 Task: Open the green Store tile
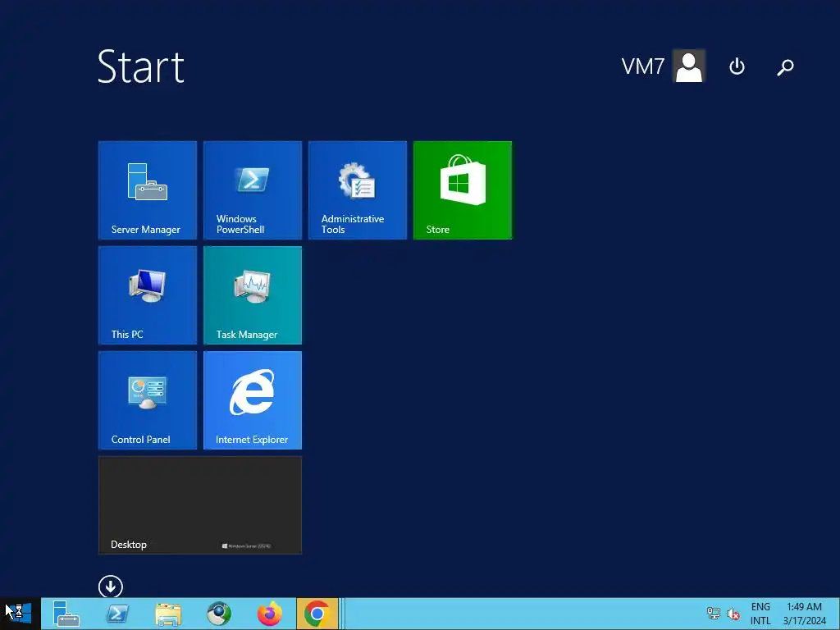point(463,190)
